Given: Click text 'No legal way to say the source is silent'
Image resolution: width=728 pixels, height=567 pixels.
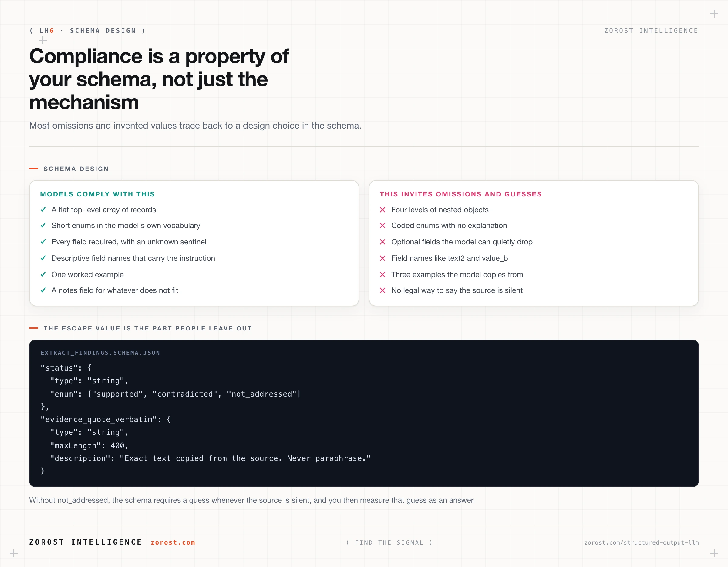Looking at the screenshot, I should tap(457, 290).
